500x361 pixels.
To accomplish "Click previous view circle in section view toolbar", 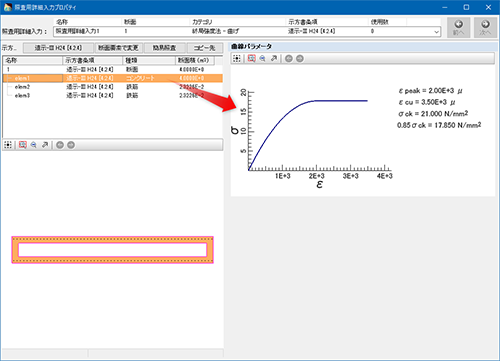I will pyautogui.click(x=60, y=145).
